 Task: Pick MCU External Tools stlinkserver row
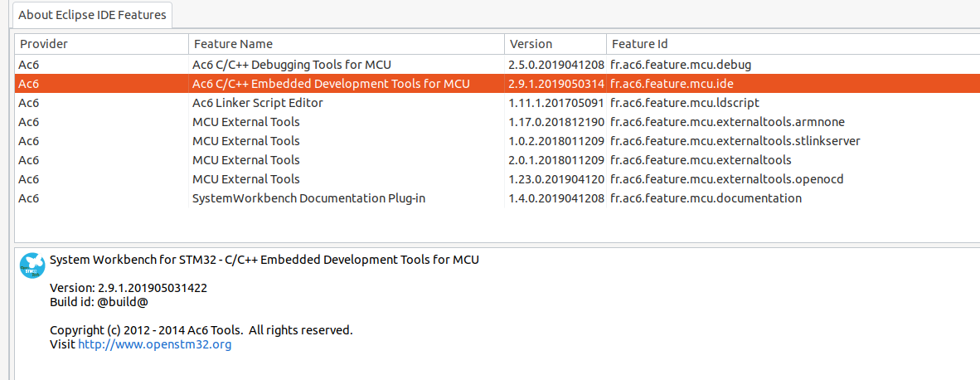pos(245,141)
